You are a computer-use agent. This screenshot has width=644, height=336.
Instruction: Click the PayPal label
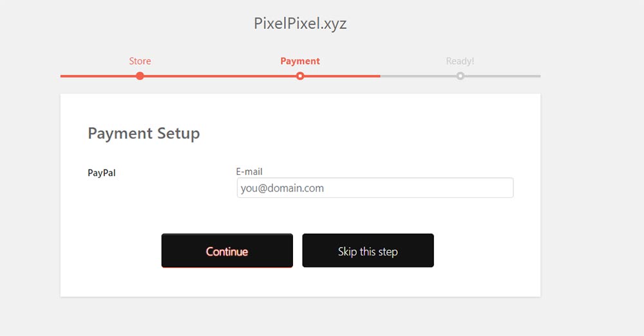102,173
